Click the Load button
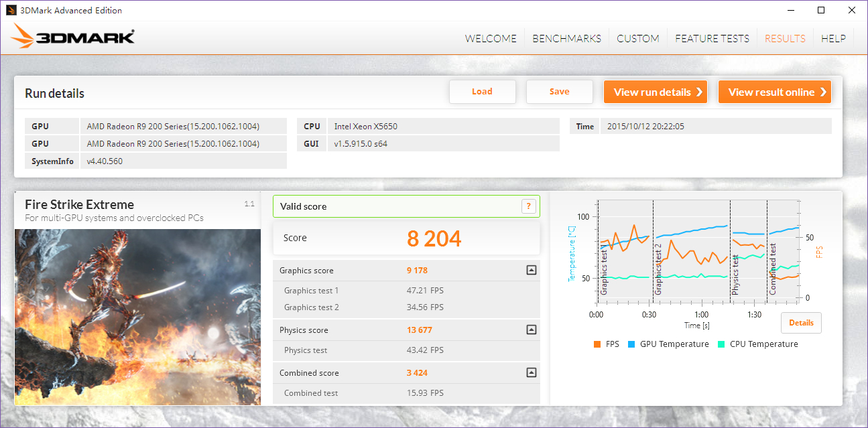Viewport: 868px width, 428px height. click(x=482, y=92)
